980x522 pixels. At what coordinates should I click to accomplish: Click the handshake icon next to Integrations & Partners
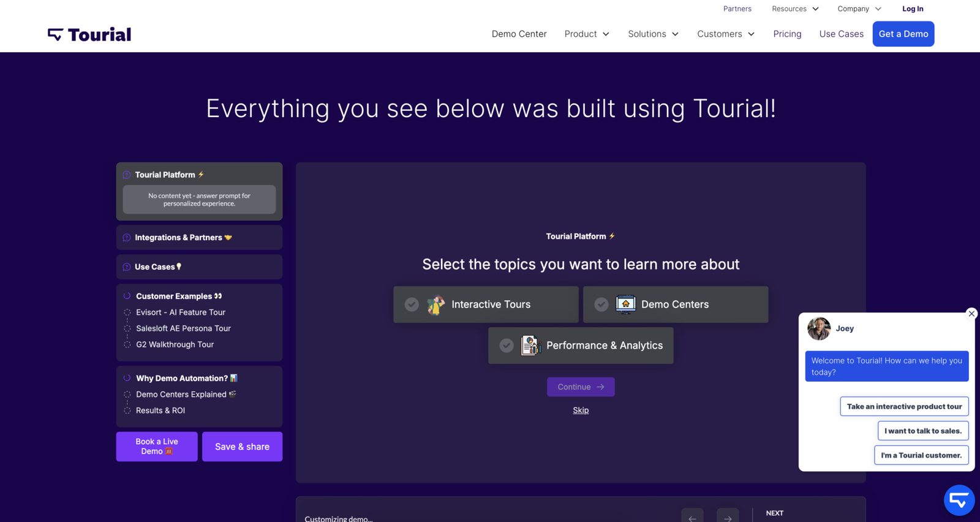228,238
